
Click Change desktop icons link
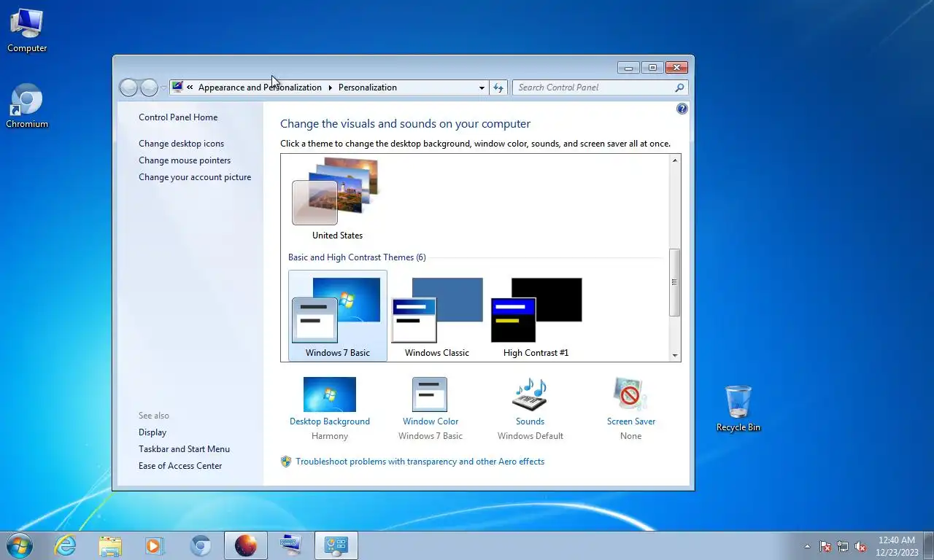pos(181,144)
